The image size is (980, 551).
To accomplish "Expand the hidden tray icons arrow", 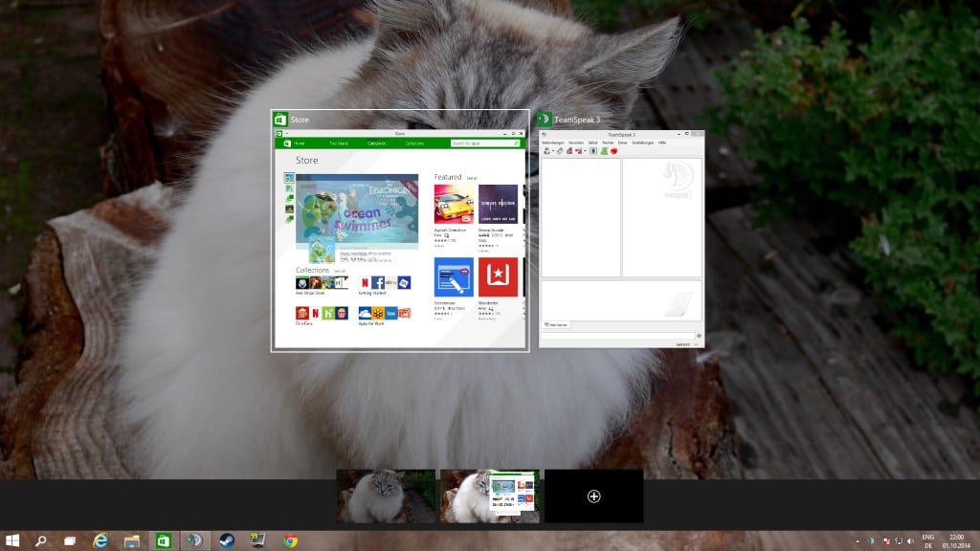I will 857,540.
